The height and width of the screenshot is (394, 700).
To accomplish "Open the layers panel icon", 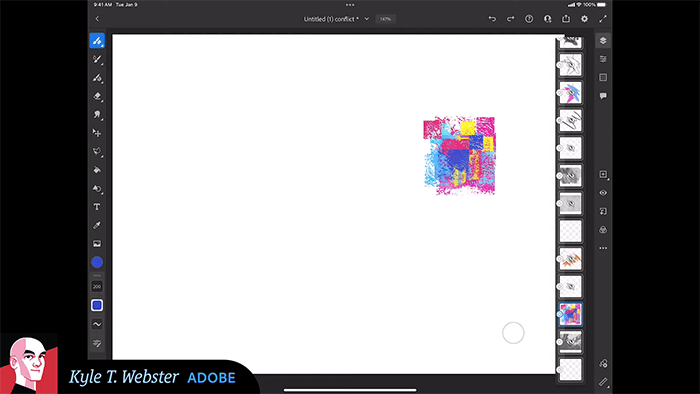I will click(x=603, y=41).
